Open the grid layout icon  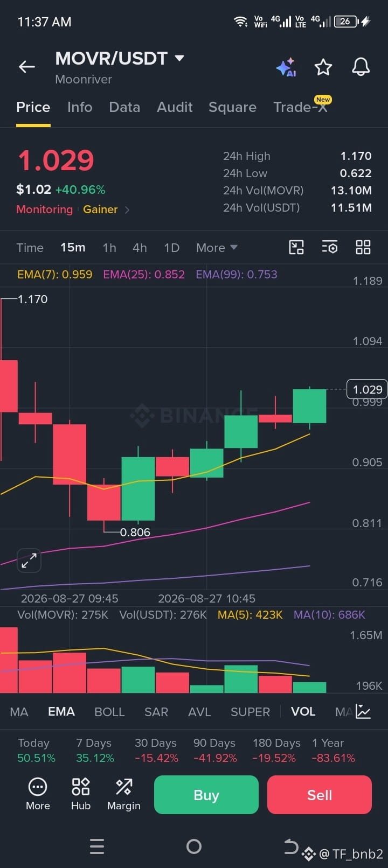363,247
